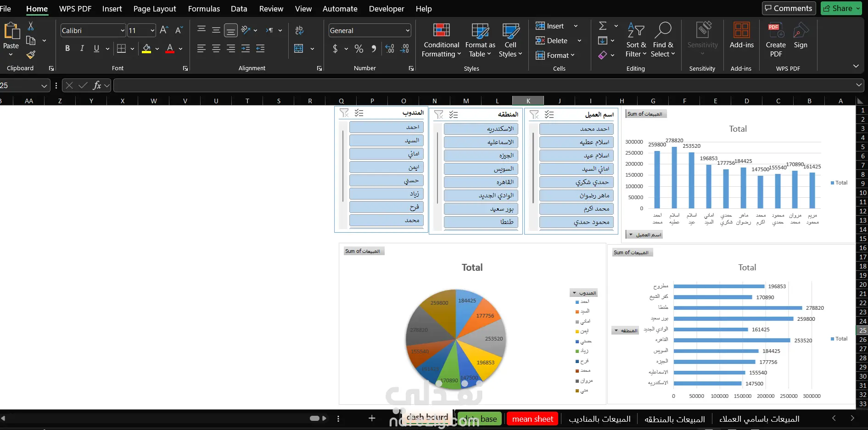Switch to المبيعات بالمنطقه sheet tab
This screenshot has height=430, width=868.
[674, 419]
